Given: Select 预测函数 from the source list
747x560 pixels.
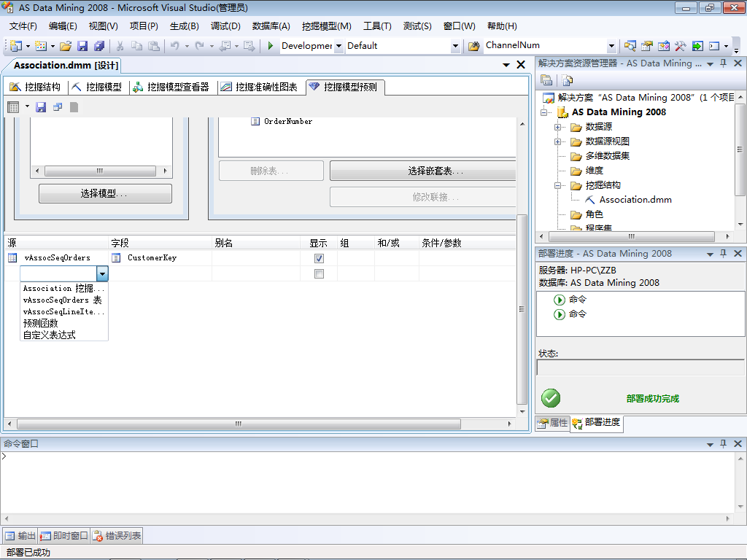Looking at the screenshot, I should (64, 323).
